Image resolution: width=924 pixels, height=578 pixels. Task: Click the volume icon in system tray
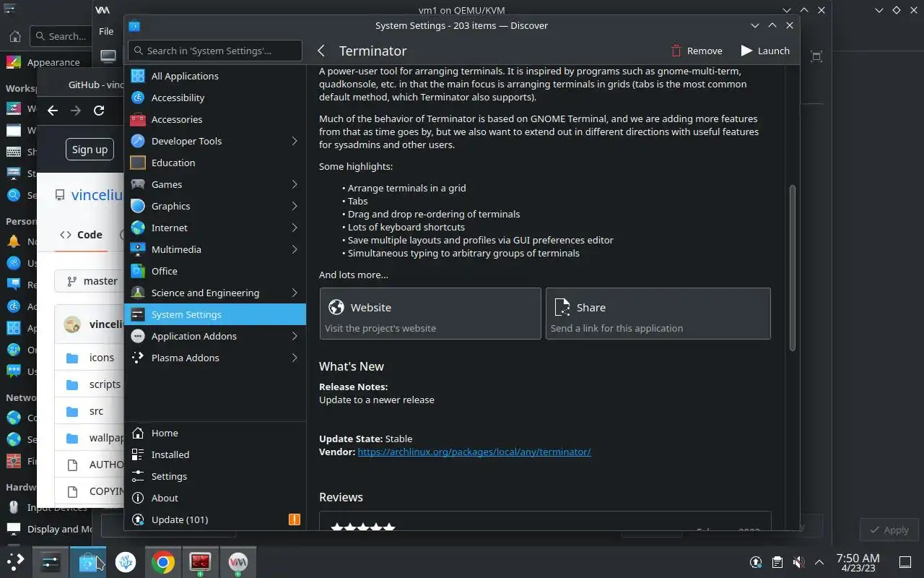pos(798,562)
